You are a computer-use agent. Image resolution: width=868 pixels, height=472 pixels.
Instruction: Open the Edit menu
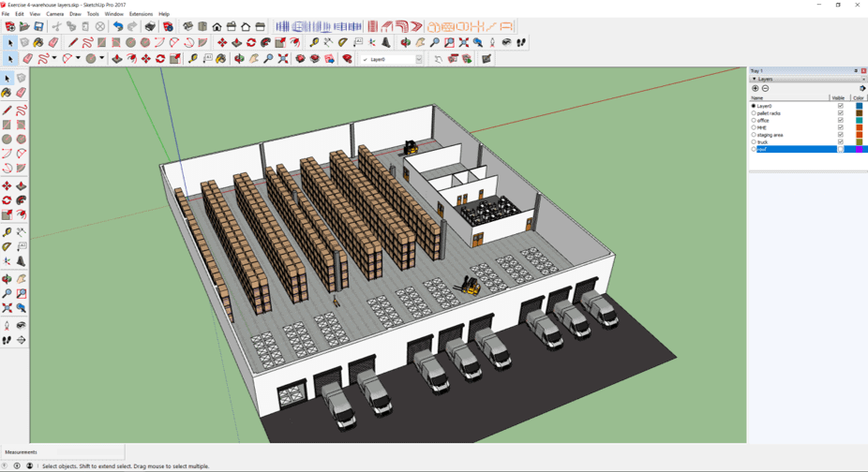coord(20,14)
